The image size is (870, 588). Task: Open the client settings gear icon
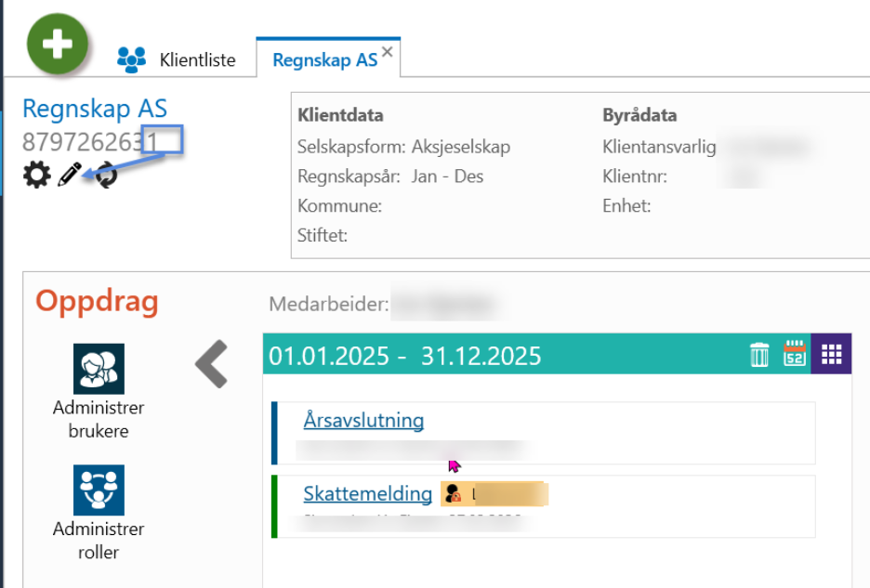click(36, 174)
